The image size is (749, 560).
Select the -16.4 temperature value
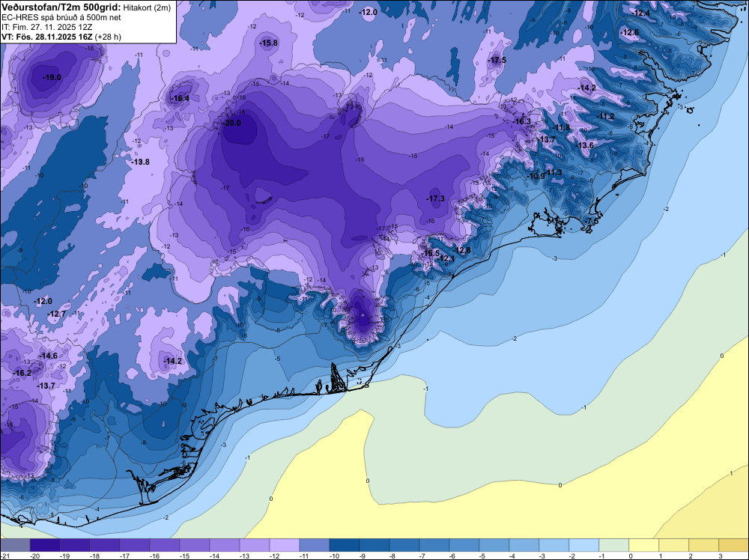tap(180, 98)
